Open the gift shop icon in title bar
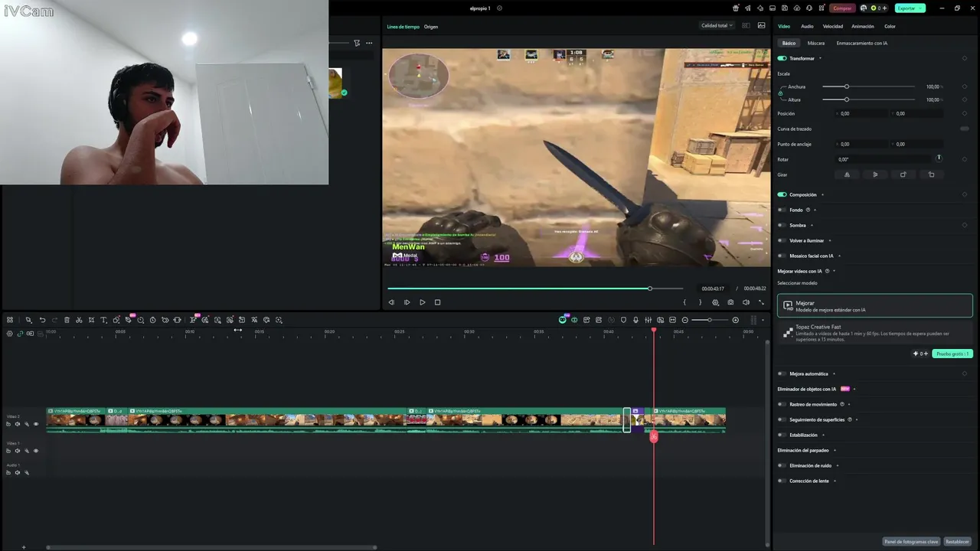Screen dimensions: 980x551 (x=736, y=8)
